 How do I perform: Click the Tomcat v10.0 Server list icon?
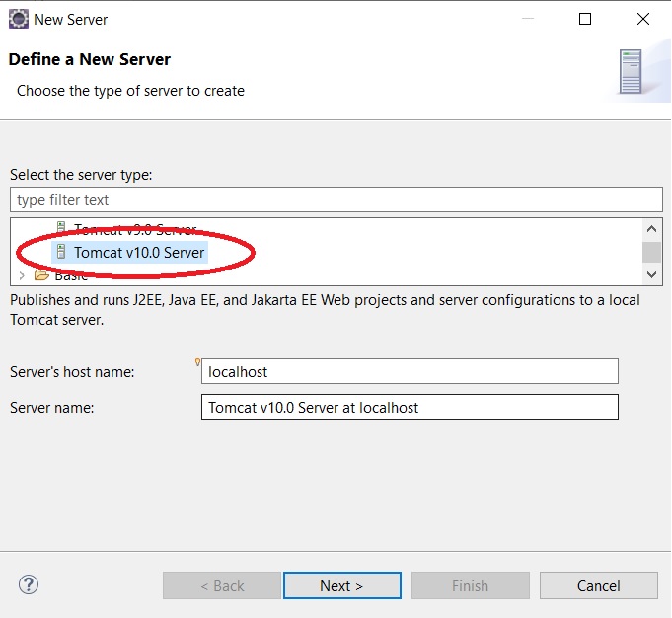coord(61,252)
